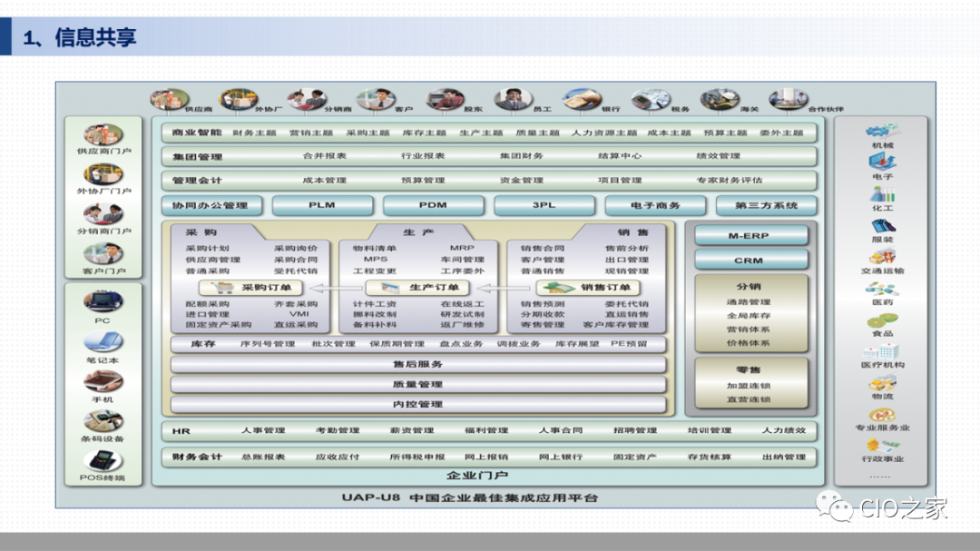Click the PC device icon
This screenshot has height=551, width=980.
pyautogui.click(x=103, y=301)
